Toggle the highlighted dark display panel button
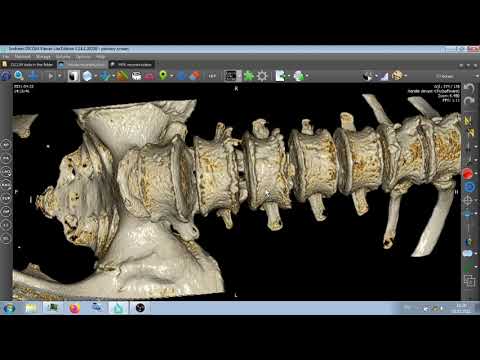 pos(230,76)
